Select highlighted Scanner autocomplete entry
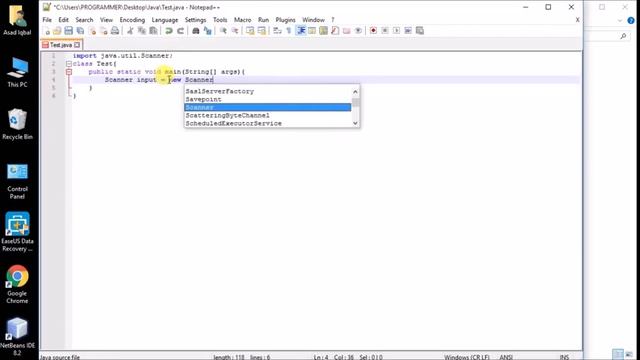Image resolution: width=640 pixels, height=360 pixels. (268, 107)
